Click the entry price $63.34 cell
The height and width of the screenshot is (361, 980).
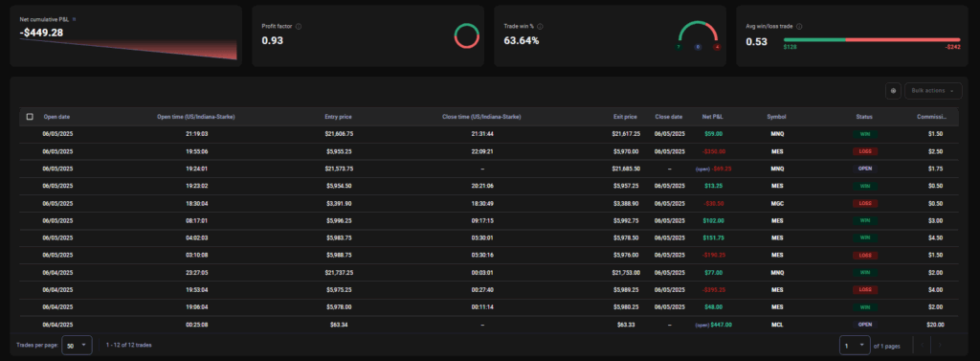tap(338, 325)
